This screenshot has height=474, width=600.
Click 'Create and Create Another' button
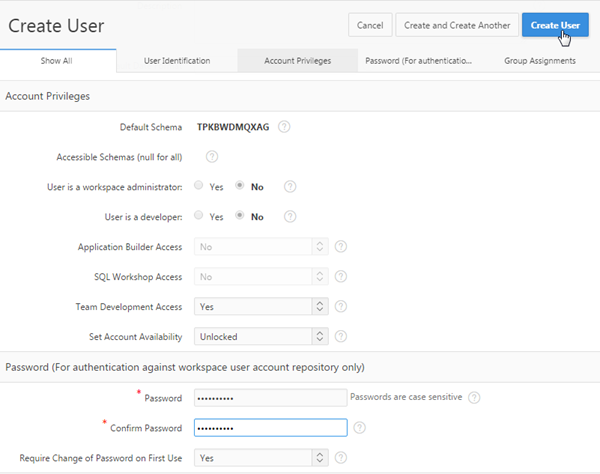456,25
